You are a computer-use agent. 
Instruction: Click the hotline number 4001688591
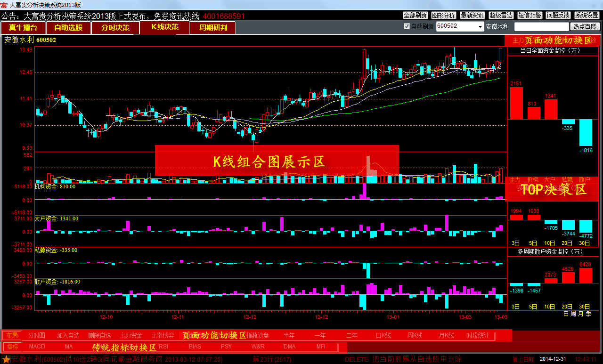(x=224, y=16)
